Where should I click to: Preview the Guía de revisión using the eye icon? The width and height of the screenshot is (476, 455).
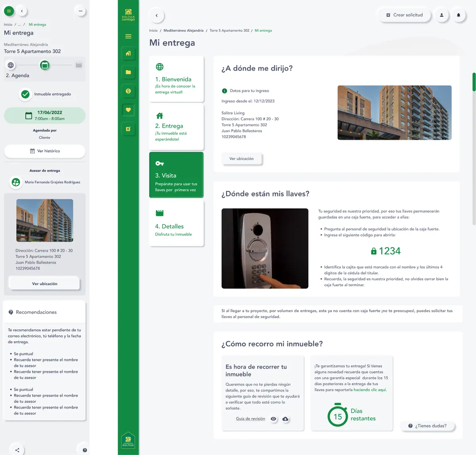click(x=273, y=419)
